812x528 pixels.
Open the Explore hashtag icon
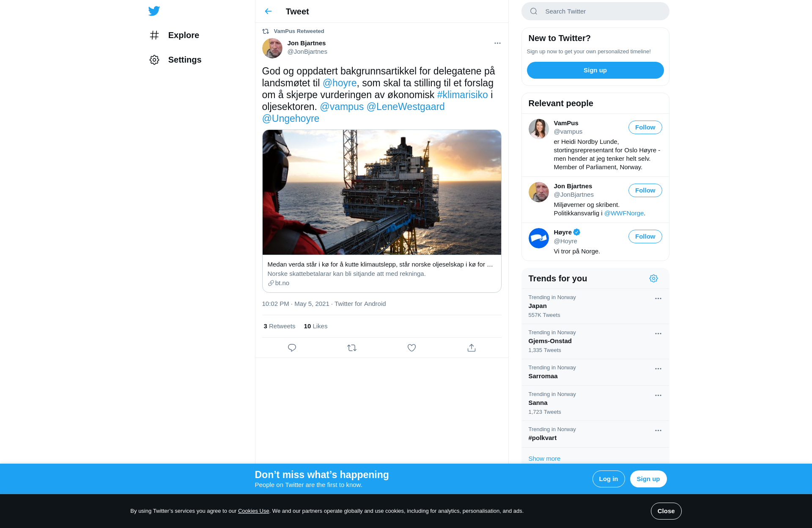(x=154, y=35)
